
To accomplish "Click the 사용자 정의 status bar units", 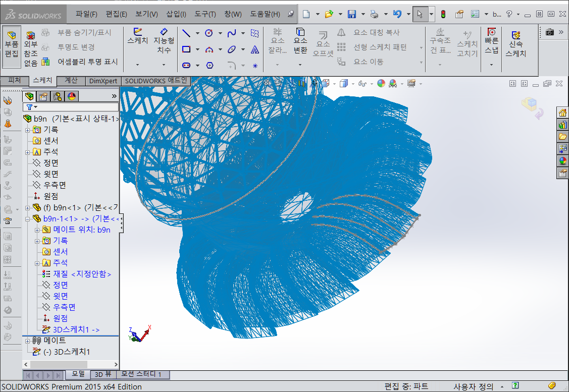I will tap(473, 386).
